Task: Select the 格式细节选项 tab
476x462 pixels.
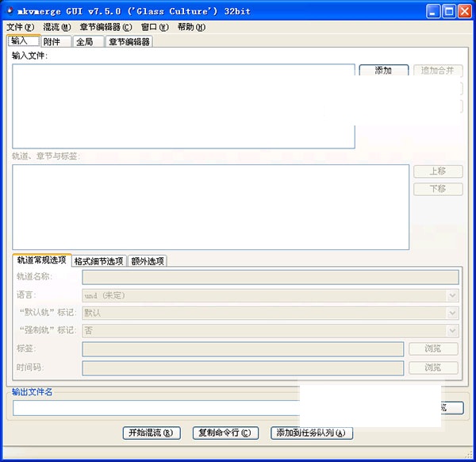Action: click(x=98, y=260)
